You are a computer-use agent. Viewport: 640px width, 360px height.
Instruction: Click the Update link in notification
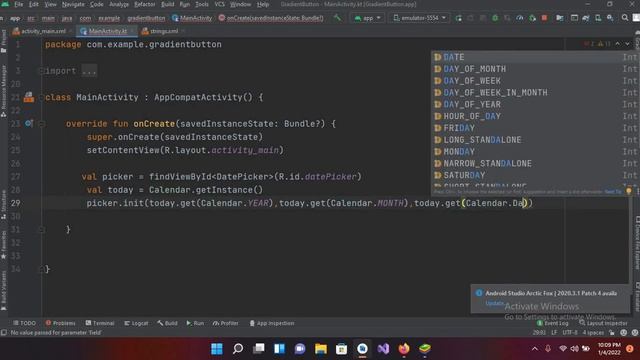coord(494,303)
